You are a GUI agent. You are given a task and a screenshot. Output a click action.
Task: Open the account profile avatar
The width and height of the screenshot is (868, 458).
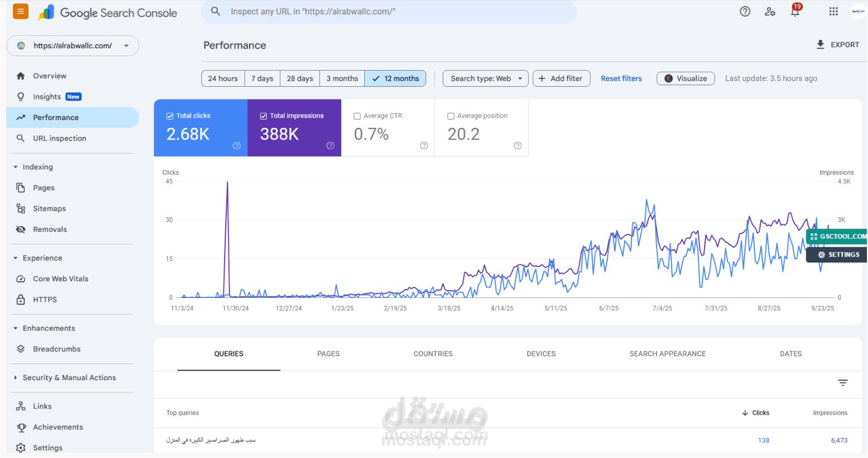coord(858,11)
